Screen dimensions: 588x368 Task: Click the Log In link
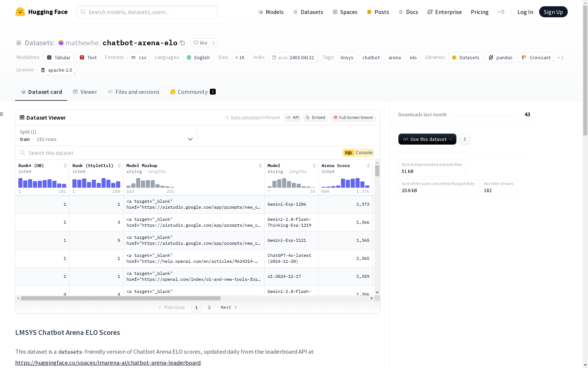pyautogui.click(x=525, y=12)
